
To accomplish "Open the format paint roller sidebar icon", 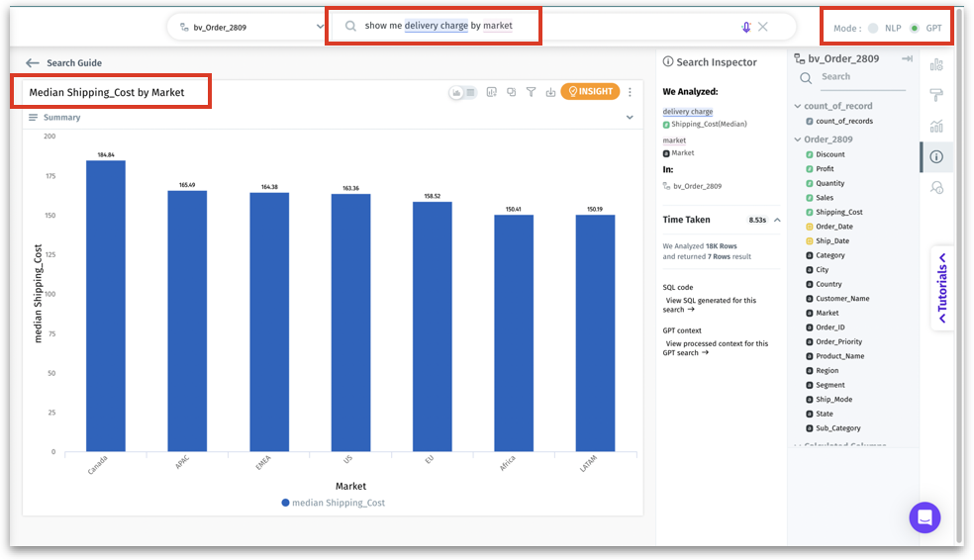I will click(936, 95).
